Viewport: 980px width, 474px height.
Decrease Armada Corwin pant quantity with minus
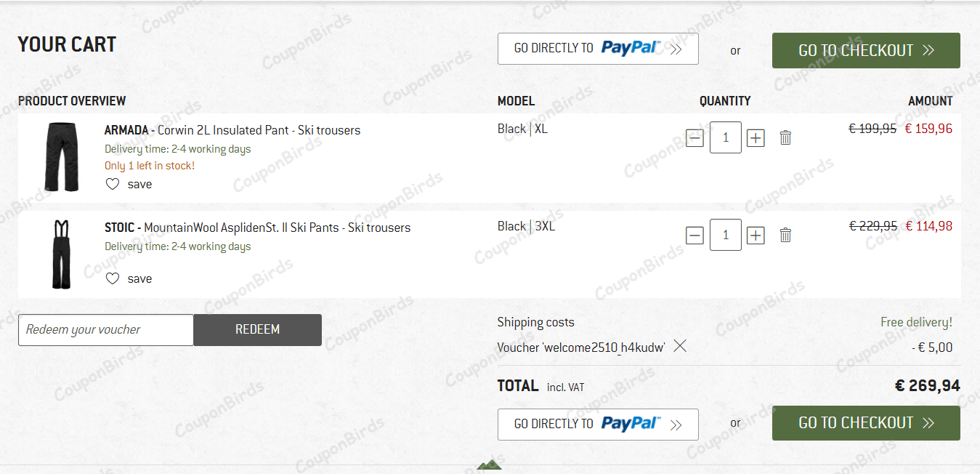tap(694, 137)
